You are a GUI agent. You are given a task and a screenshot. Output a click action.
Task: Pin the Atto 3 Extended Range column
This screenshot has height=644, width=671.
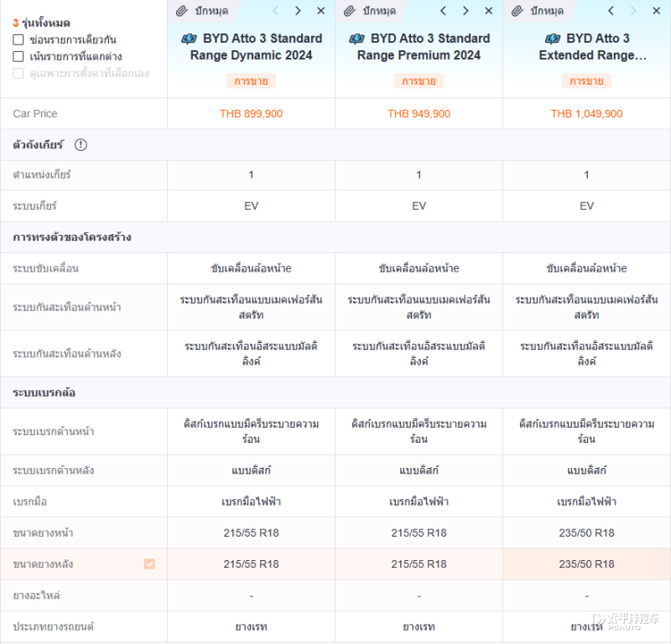538,11
